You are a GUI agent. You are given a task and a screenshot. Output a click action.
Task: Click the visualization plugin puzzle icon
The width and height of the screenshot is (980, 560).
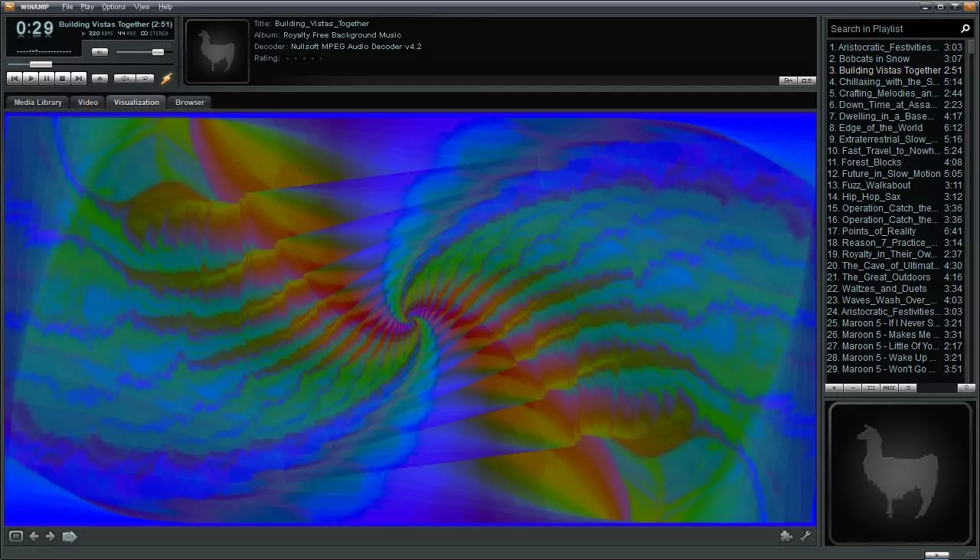pyautogui.click(x=786, y=536)
